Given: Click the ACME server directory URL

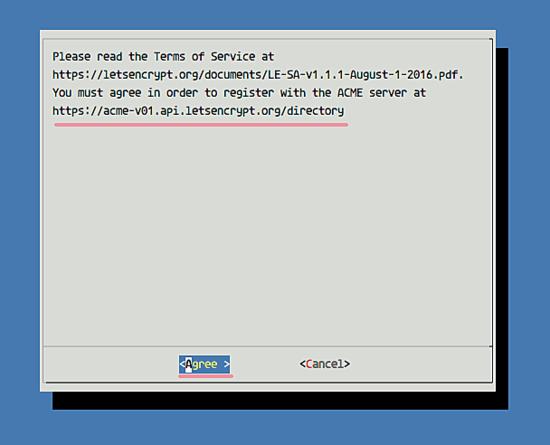Looking at the screenshot, I should tap(198, 111).
